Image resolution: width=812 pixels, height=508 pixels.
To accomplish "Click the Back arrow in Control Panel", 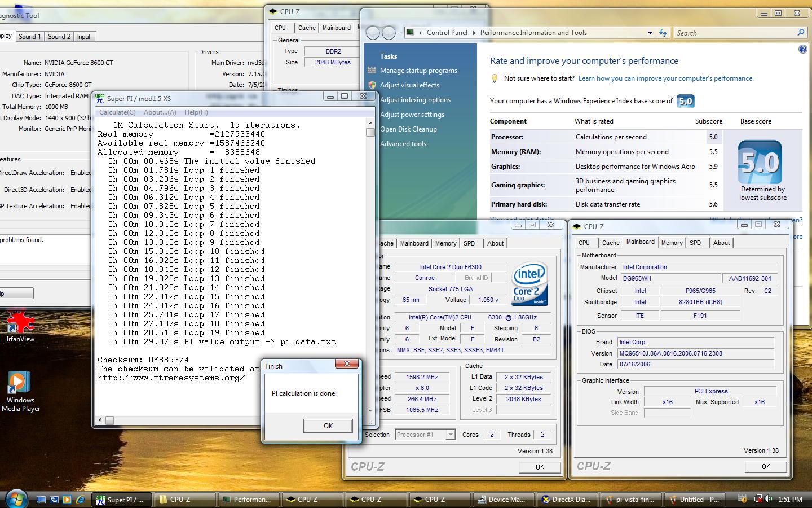I will coord(373,33).
